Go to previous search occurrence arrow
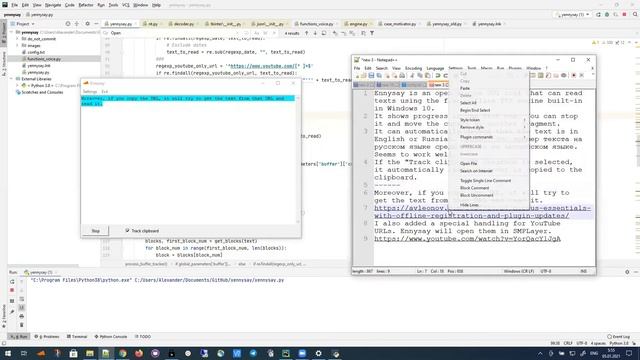The image size is (640, 360). coord(307,33)
